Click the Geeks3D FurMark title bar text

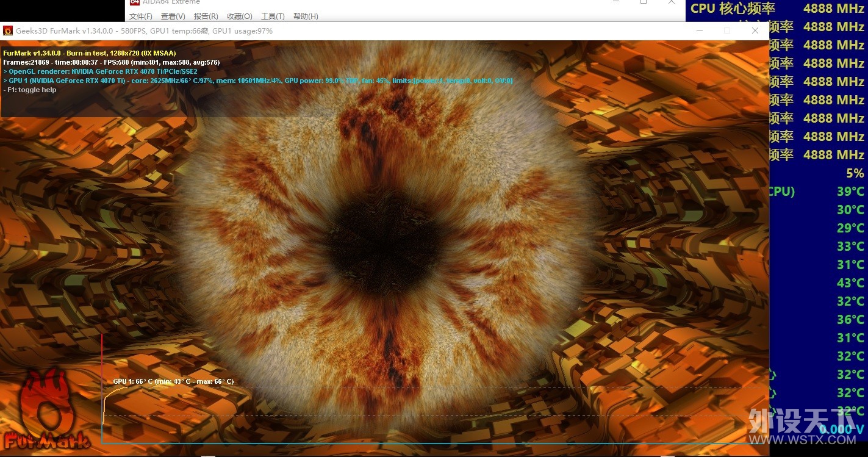coord(144,31)
